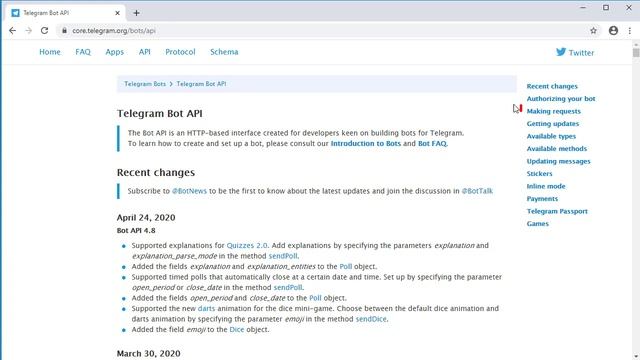Click the Twitter bird icon
Viewport: 640px width, 360px height.
tap(561, 52)
